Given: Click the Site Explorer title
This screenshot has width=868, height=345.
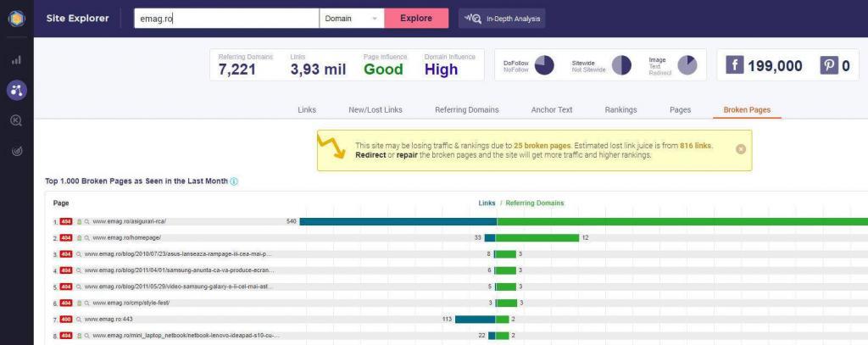Looking at the screenshot, I should pyautogui.click(x=77, y=19).
